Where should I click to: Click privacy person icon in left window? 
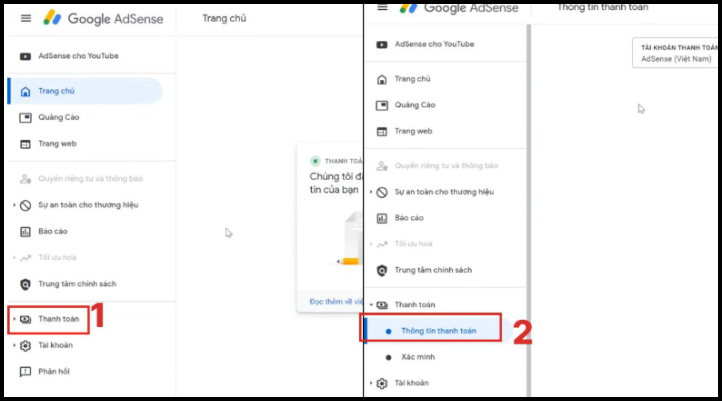(x=25, y=179)
